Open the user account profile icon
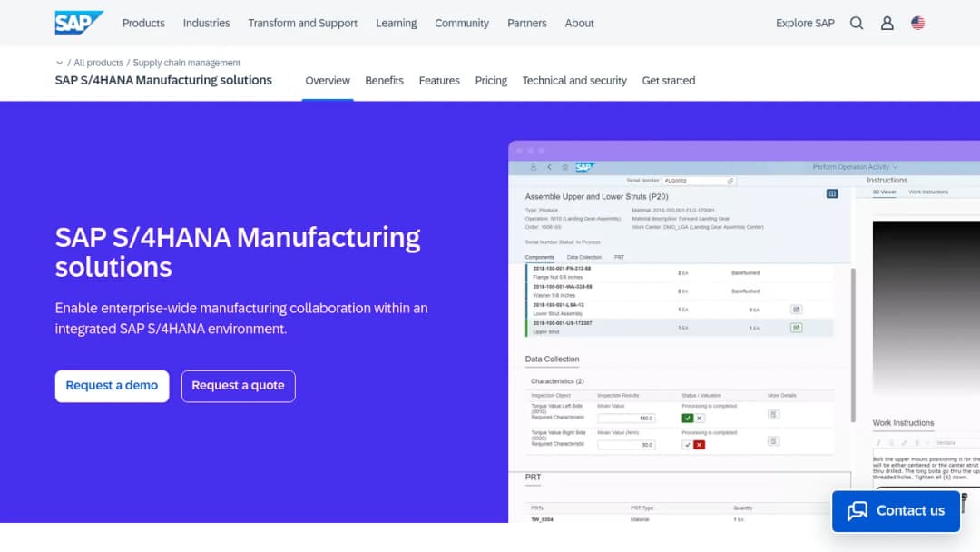The image size is (980, 552). (887, 23)
